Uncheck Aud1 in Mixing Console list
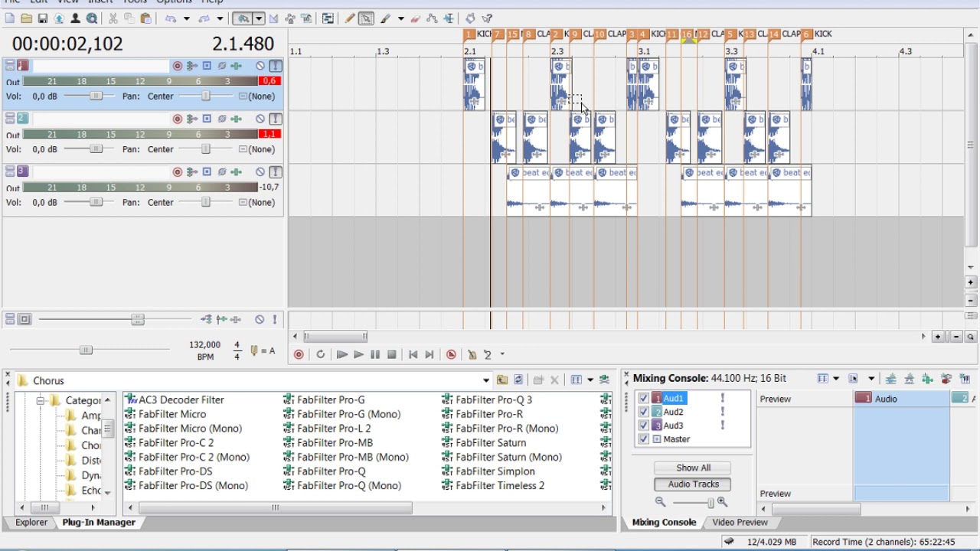 pyautogui.click(x=643, y=398)
